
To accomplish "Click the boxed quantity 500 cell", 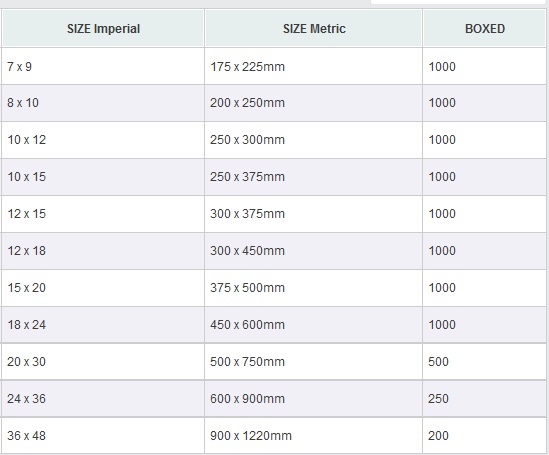I will pyautogui.click(x=484, y=362).
